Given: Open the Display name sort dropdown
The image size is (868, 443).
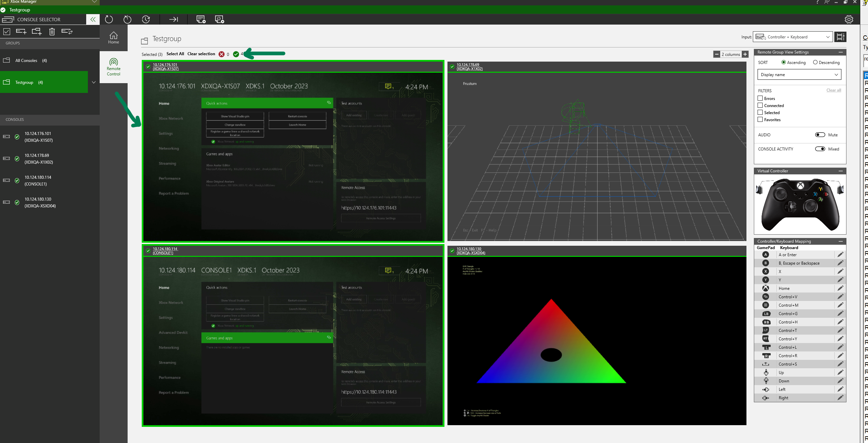Looking at the screenshot, I should tap(799, 75).
